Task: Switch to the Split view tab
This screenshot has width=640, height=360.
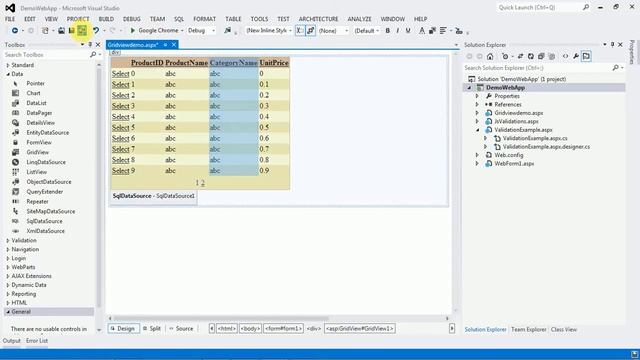Action: [152, 328]
